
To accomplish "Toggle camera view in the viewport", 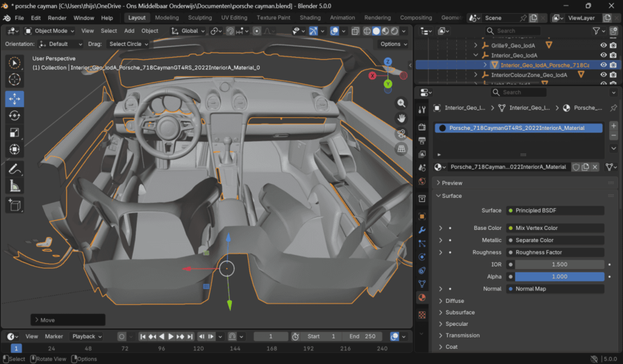I will pyautogui.click(x=401, y=133).
